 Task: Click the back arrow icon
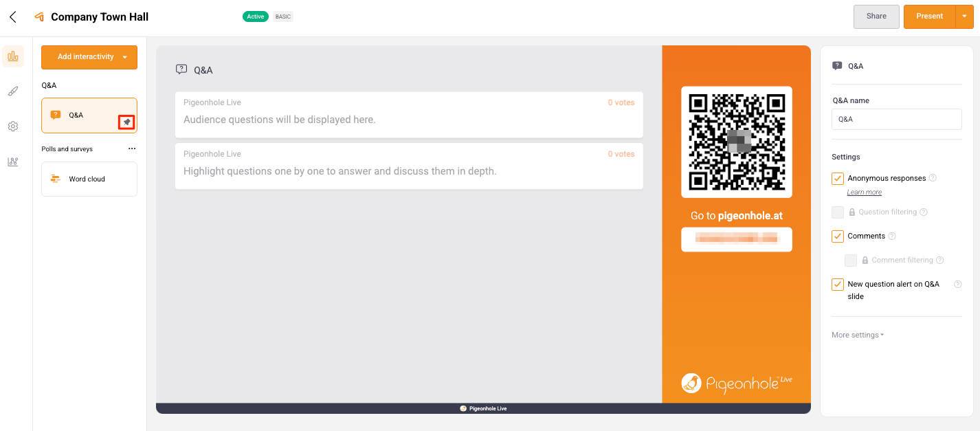coord(13,17)
